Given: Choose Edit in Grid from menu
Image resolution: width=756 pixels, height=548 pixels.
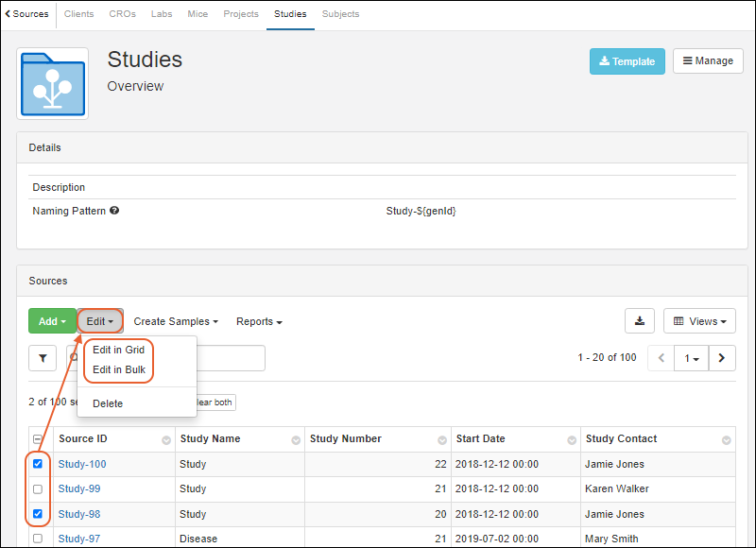Looking at the screenshot, I should 118,350.
